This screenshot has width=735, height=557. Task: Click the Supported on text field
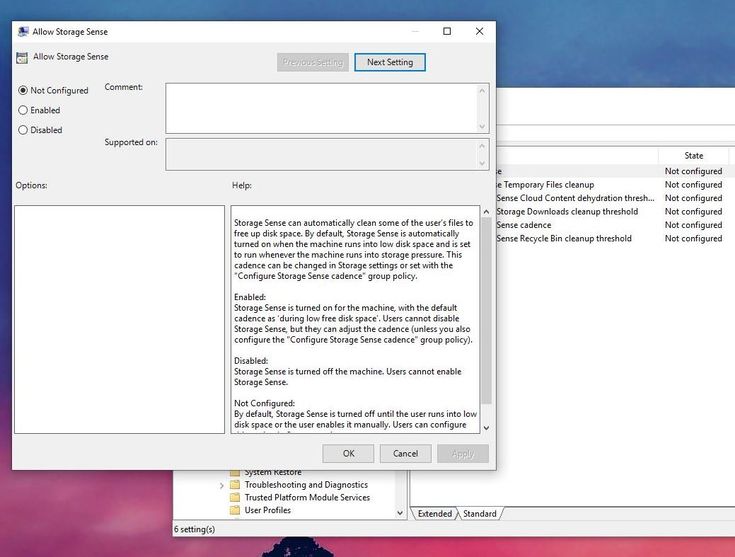[321, 154]
